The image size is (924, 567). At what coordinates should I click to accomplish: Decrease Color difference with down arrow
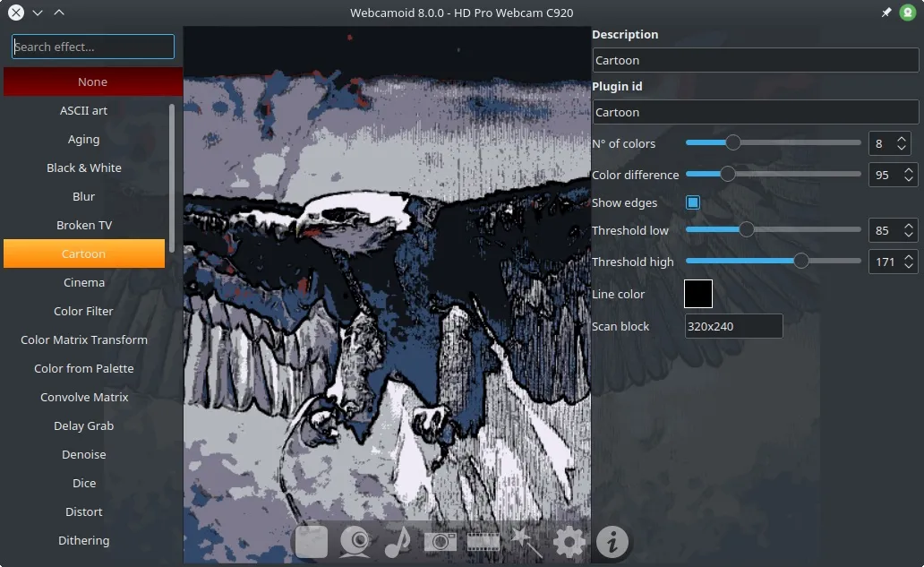(909, 179)
